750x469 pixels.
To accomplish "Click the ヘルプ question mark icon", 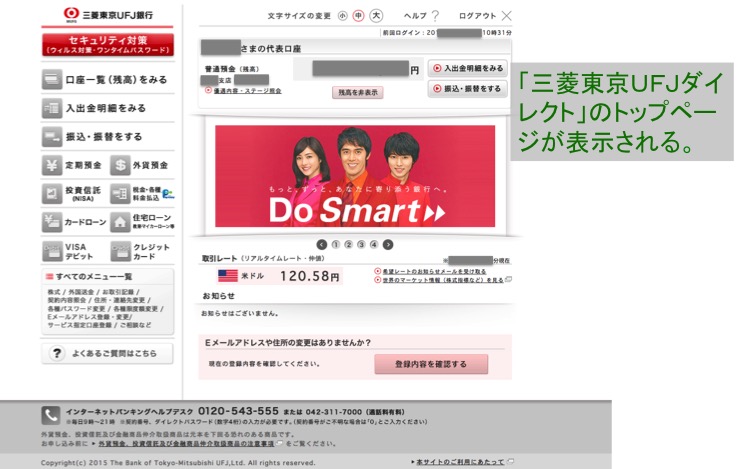I will (435, 16).
